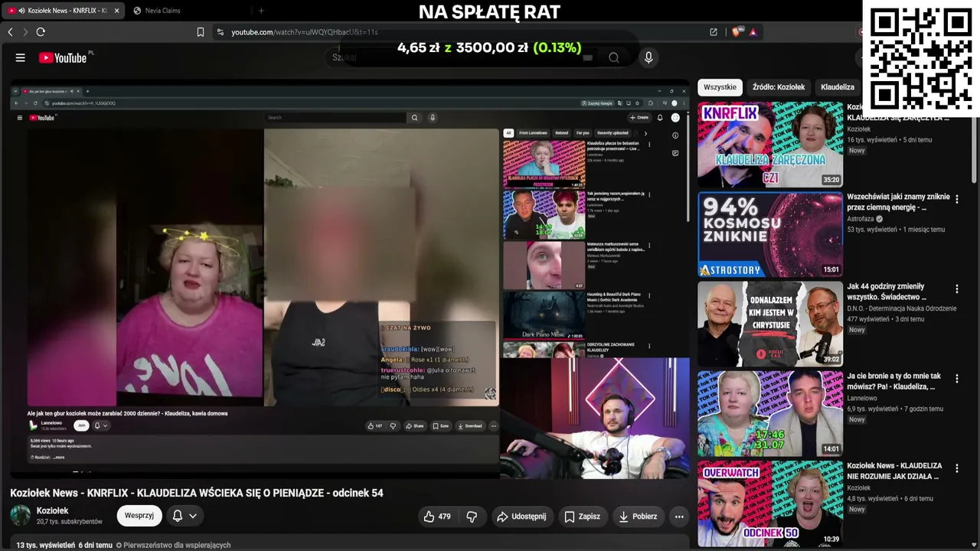Click the open-in-new-window icon in the address bar
The height and width of the screenshot is (551, 980).
pos(714,32)
